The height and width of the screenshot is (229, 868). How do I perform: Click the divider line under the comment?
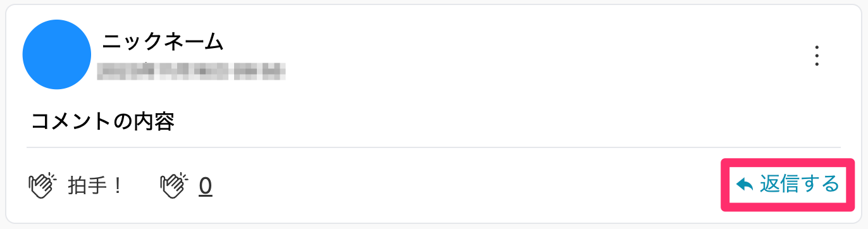coord(433,147)
